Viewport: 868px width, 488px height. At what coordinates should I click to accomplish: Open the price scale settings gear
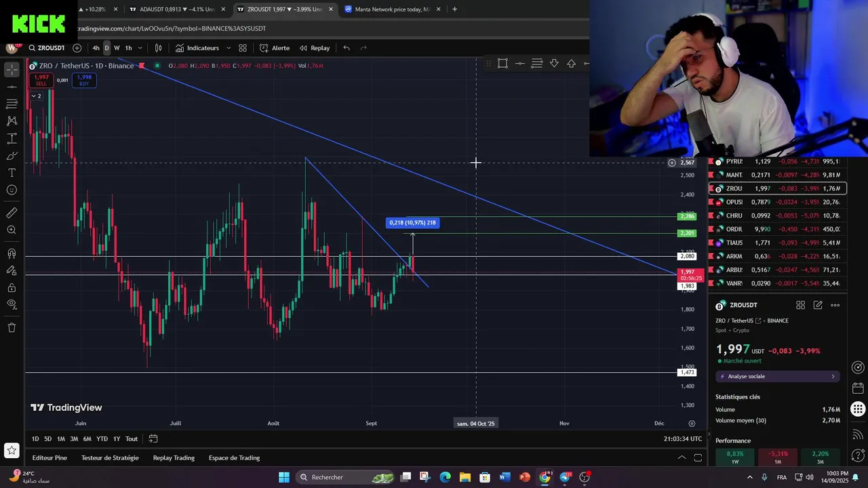pos(692,423)
